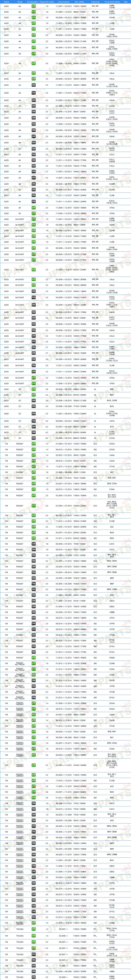This screenshot has height=980, width=131.
Task: Click ON icon in Q7 CCGA 6.0 row
Action: pyautogui.click(x=34, y=438)
